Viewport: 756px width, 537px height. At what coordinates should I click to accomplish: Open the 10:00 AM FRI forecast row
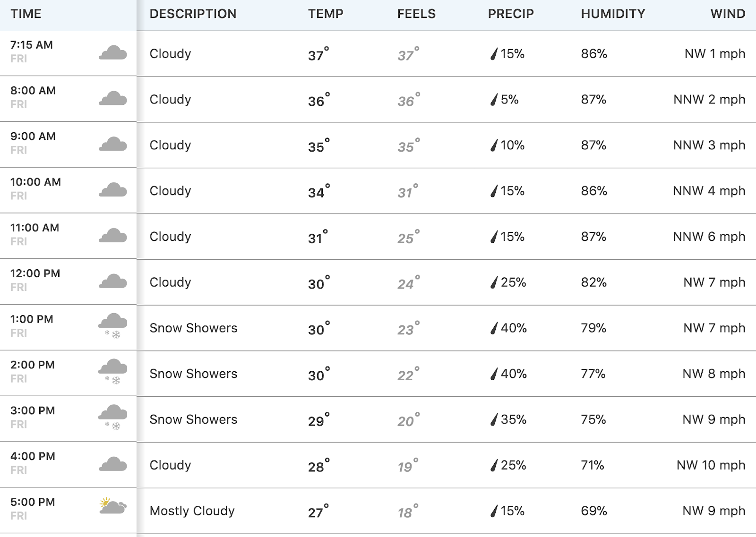[x=378, y=191]
